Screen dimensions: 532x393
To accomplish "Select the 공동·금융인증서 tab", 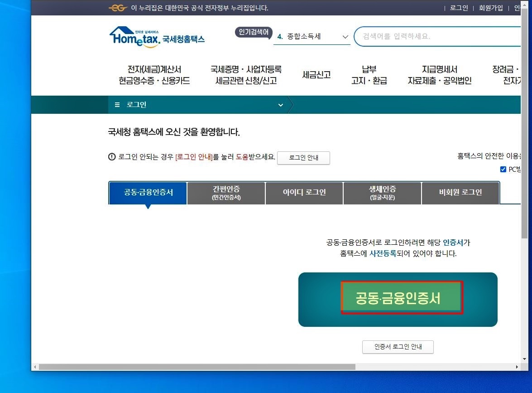I will tap(148, 193).
